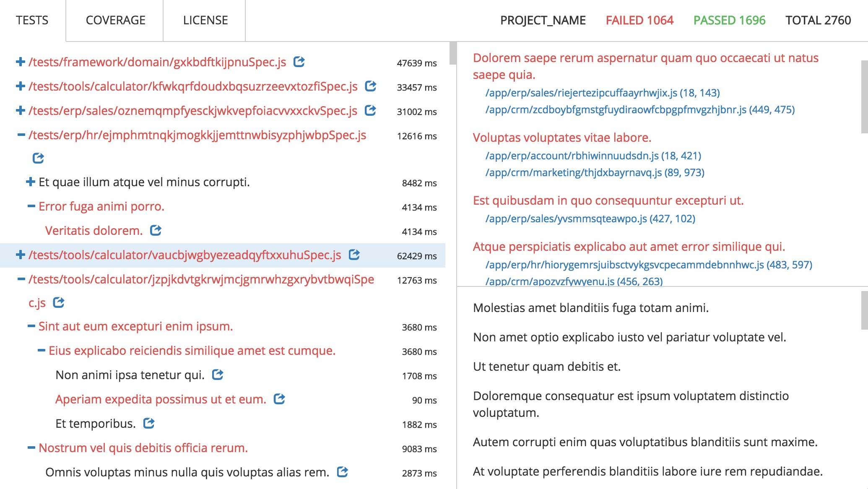Collapse ejmphmtnqkjmogkkjjemttnwbisyzphjwbpSpec.js minus sign

pos(21,135)
